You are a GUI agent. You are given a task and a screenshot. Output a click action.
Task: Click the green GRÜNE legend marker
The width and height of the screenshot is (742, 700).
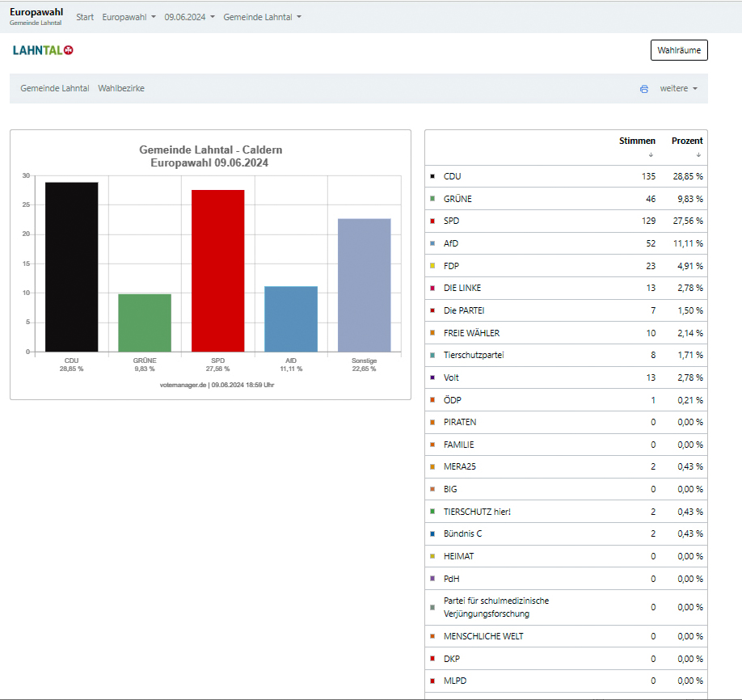click(x=433, y=199)
